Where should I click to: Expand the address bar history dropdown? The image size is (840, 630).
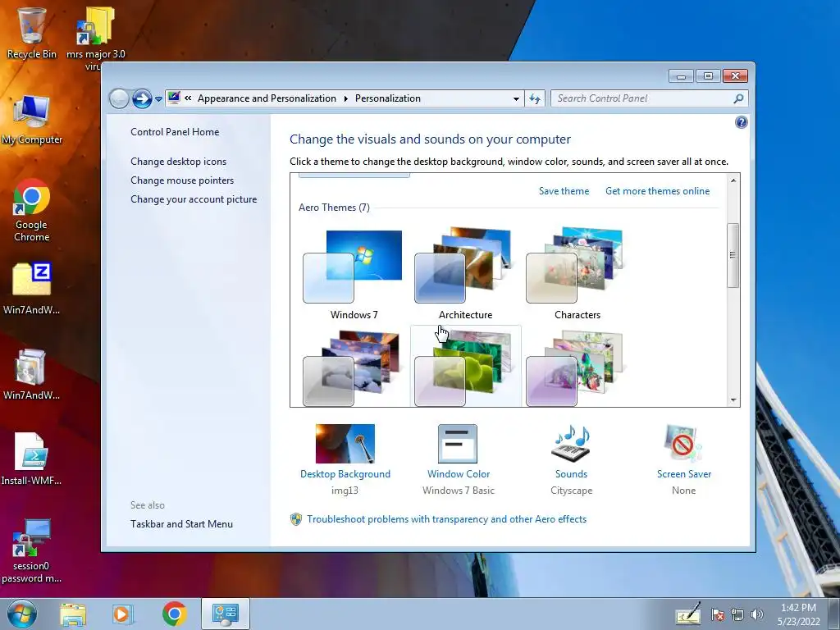(x=516, y=98)
